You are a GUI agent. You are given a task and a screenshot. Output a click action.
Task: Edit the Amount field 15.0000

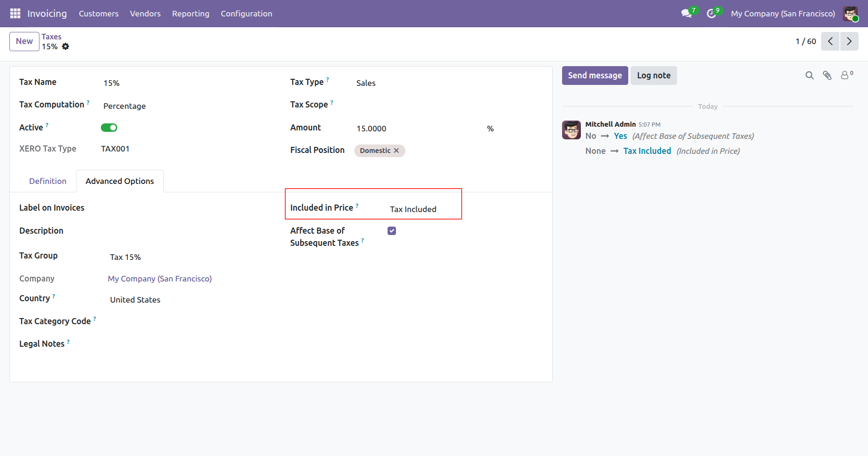tap(418, 129)
